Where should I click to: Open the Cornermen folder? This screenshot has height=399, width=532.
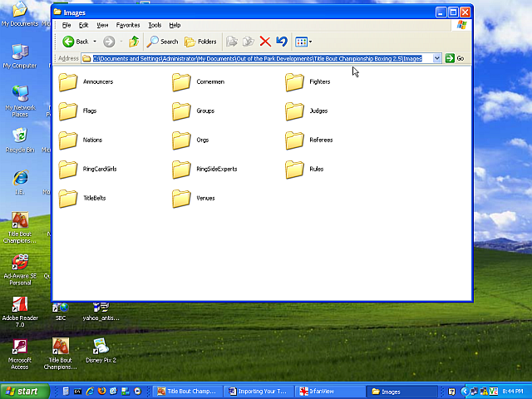coord(198,82)
